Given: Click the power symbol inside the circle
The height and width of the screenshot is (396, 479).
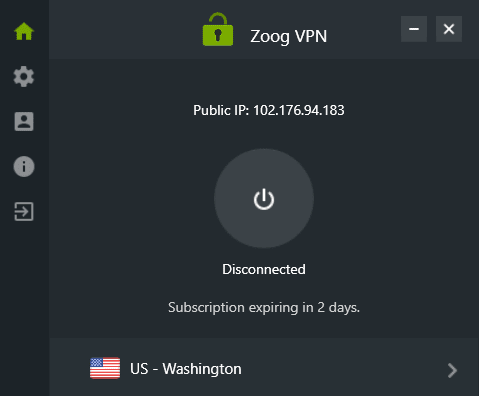Looking at the screenshot, I should click(264, 199).
